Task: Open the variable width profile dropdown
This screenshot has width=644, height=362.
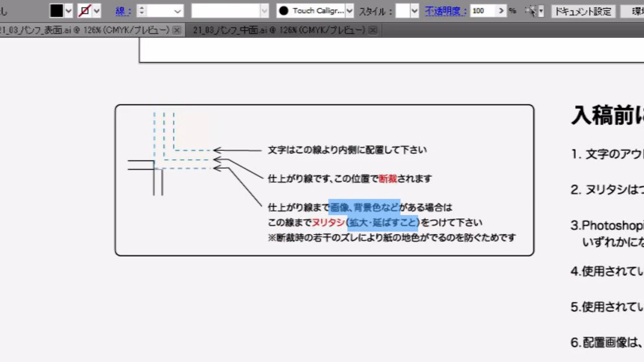Action: coord(264,11)
